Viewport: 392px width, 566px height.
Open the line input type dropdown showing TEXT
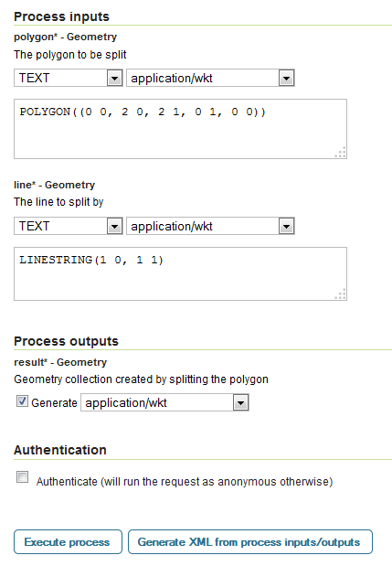[69, 226]
